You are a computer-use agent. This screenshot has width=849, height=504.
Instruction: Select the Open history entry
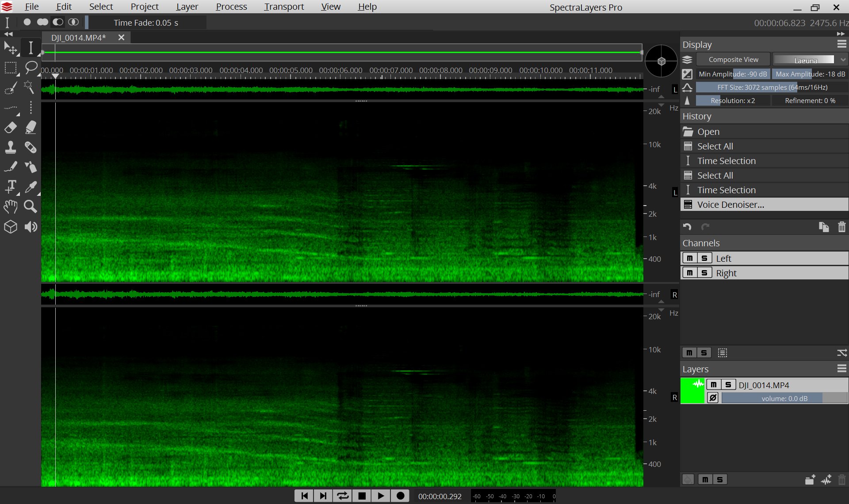pyautogui.click(x=764, y=131)
